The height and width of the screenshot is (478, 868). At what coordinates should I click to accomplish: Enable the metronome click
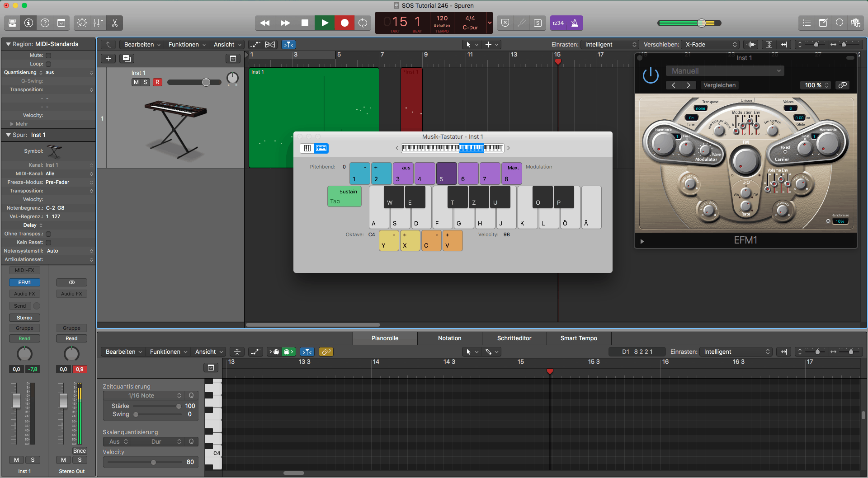coord(575,23)
